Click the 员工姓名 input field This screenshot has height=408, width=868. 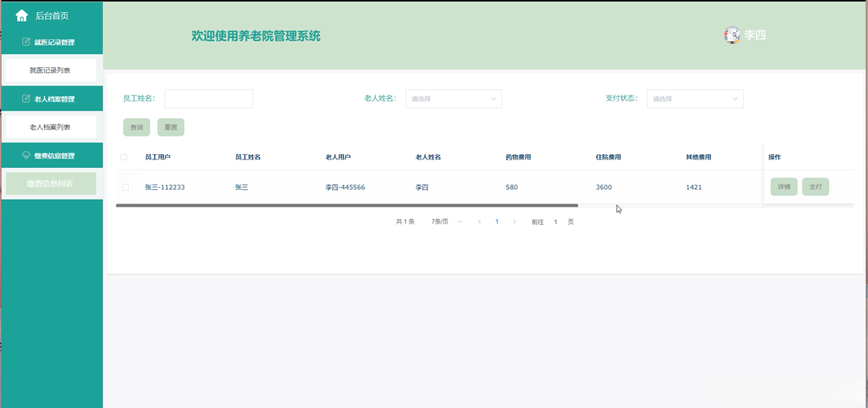209,98
